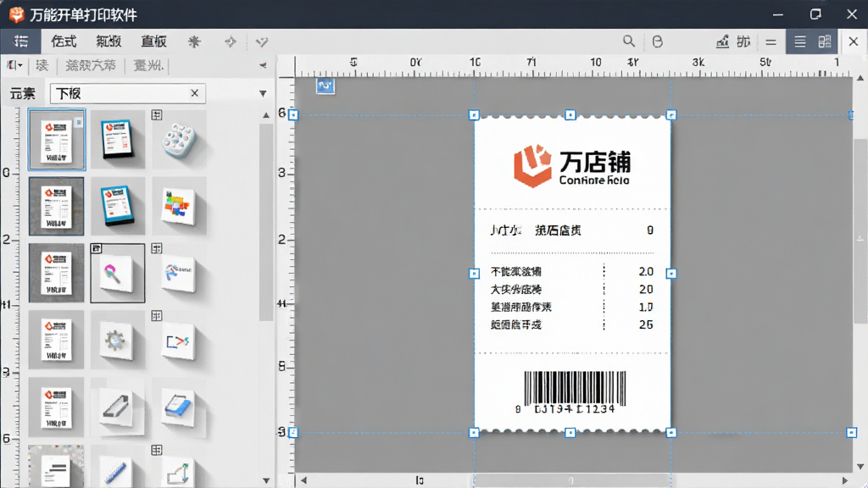The image size is (868, 488).
Task: Click the canvas vertical scroll-up arrow
Action: pos(860,78)
